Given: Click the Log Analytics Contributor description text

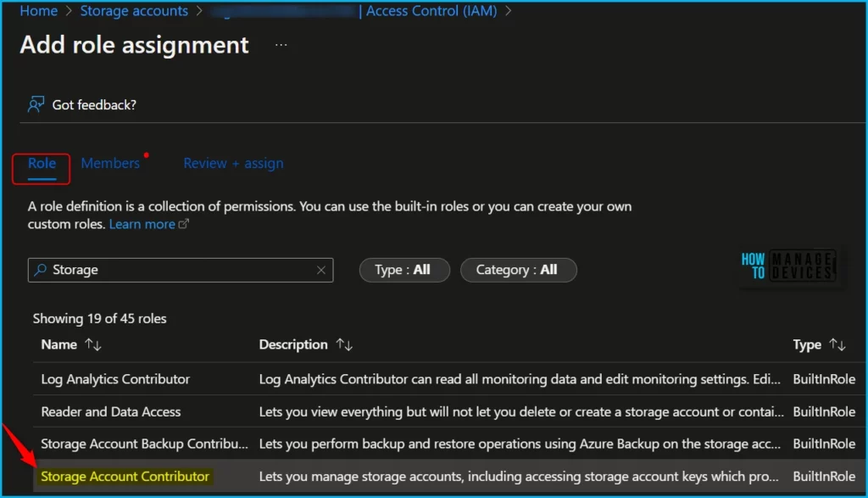Looking at the screenshot, I should [520, 379].
